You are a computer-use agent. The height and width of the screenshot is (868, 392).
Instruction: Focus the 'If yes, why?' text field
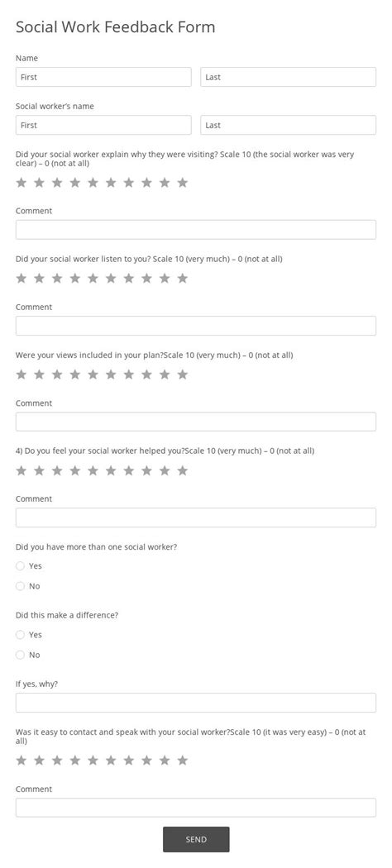pyautogui.click(x=196, y=703)
